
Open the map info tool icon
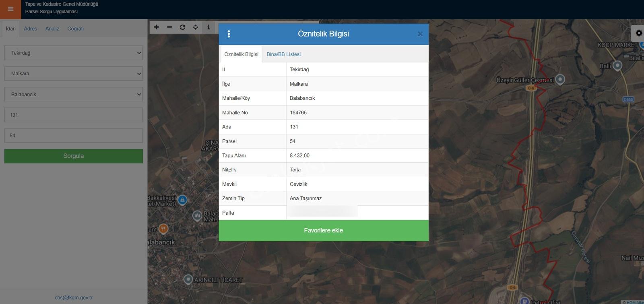(x=208, y=27)
